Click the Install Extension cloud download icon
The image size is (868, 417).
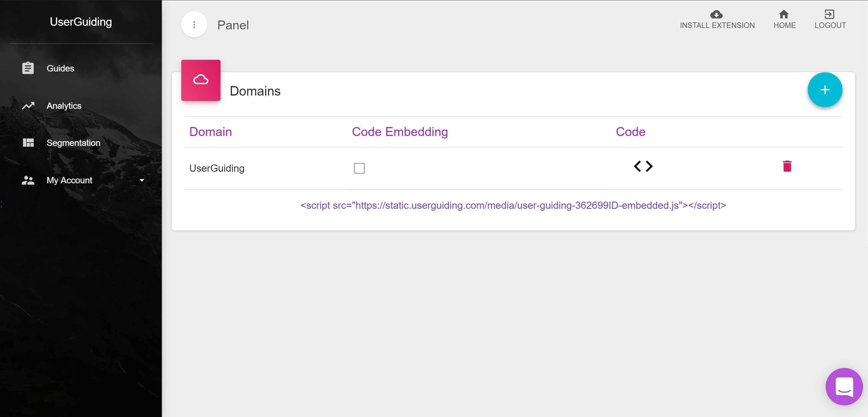[x=716, y=14]
